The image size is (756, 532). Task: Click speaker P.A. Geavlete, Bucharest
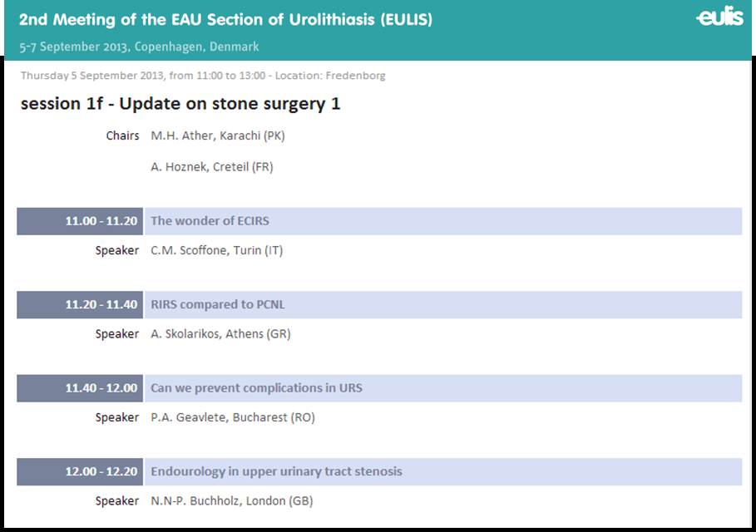(233, 417)
